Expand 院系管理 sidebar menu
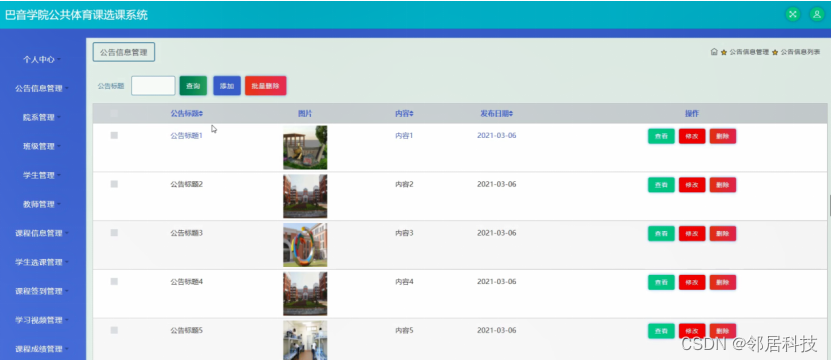 41,117
